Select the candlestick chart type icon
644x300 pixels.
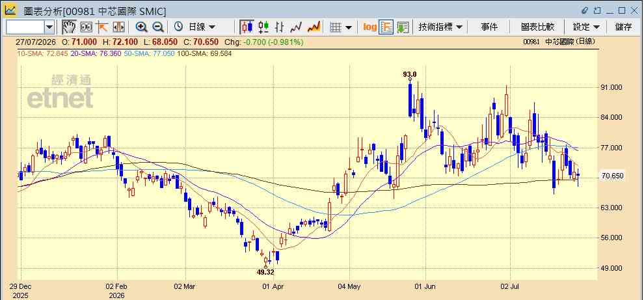click(x=247, y=27)
